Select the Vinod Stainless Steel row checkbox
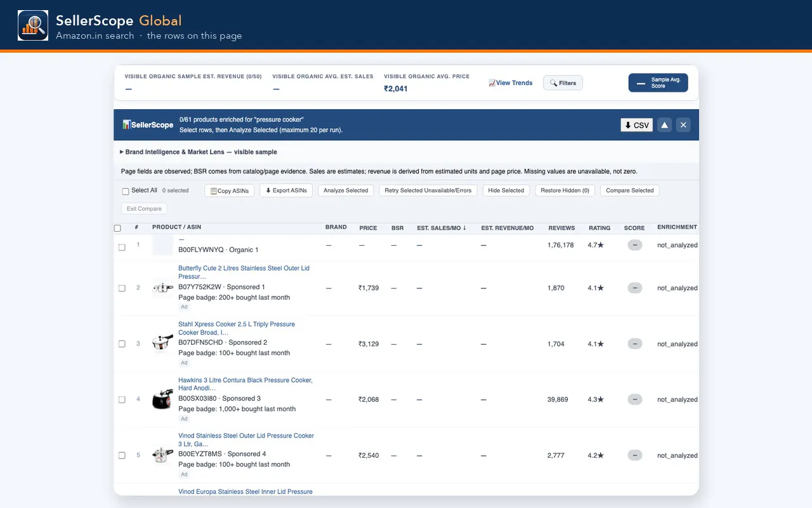Screen dimensions: 812x508 (122, 456)
